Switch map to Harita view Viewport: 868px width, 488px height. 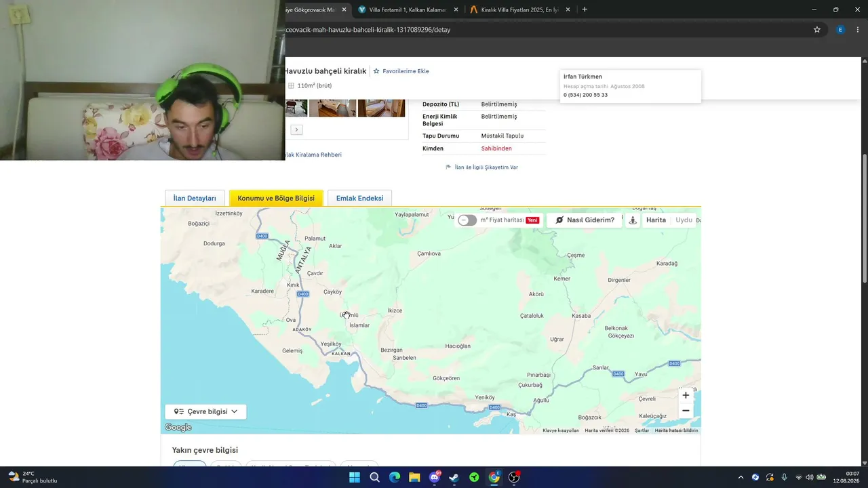coord(656,220)
